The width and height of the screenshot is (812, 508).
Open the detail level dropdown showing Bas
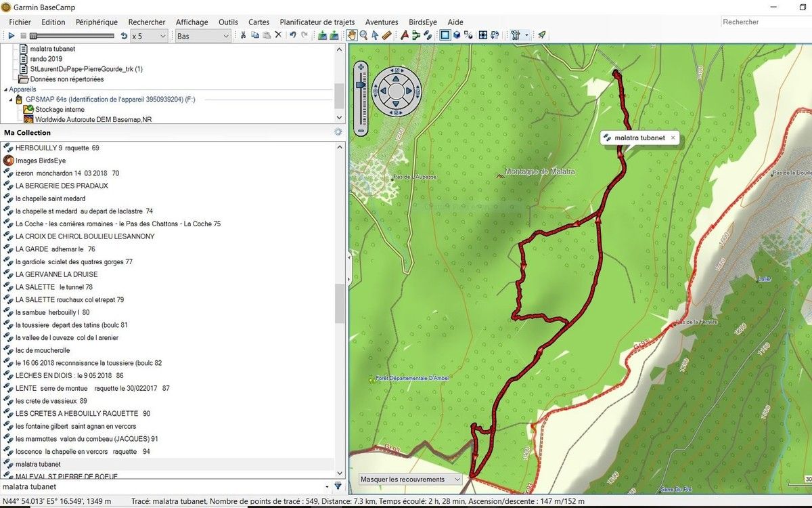tap(204, 36)
